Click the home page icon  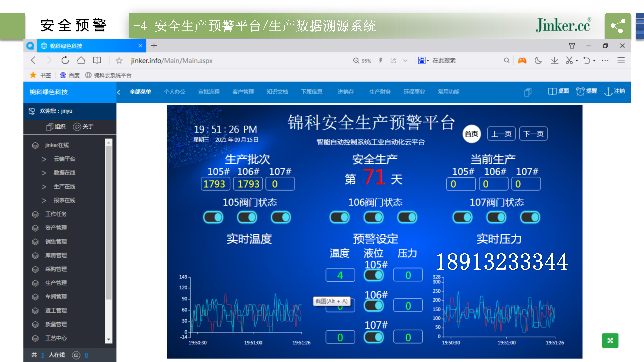pyautogui.click(x=81, y=60)
